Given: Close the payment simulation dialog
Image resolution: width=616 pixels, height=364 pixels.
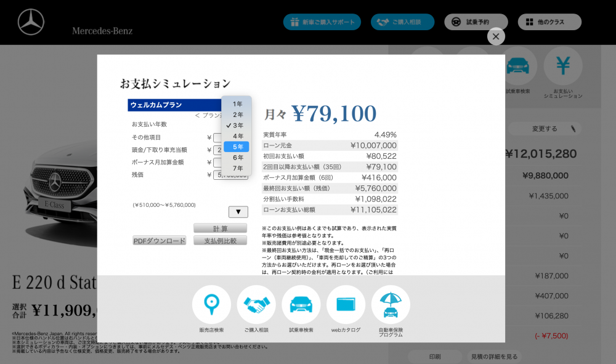Looking at the screenshot, I should pyautogui.click(x=496, y=36).
